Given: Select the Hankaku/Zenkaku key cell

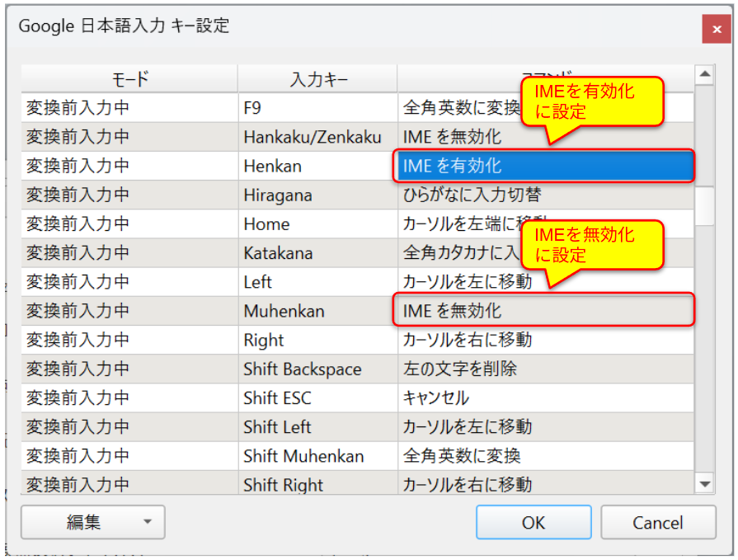Looking at the screenshot, I should point(317,137).
